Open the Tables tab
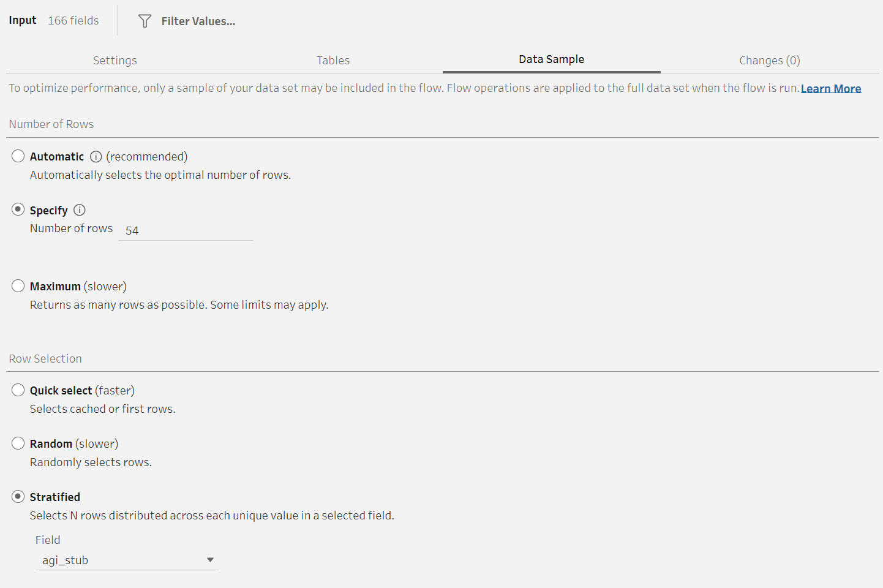This screenshot has width=883, height=588. (333, 61)
